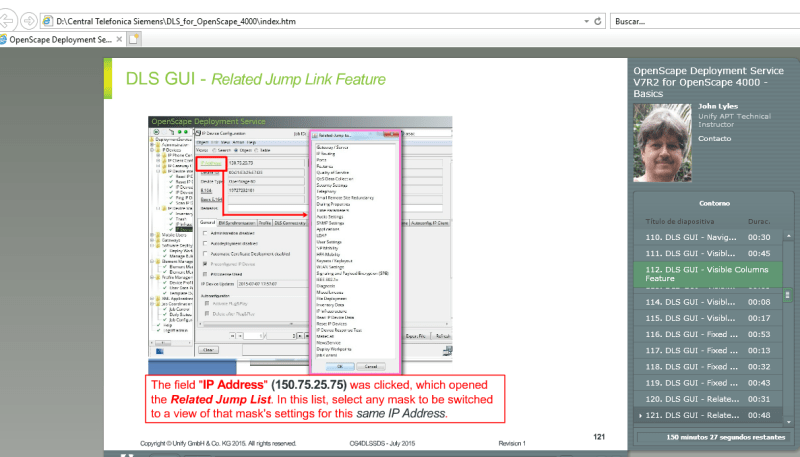
Task: Close the OpenScape Deployment browser tab
Action: click(x=119, y=39)
